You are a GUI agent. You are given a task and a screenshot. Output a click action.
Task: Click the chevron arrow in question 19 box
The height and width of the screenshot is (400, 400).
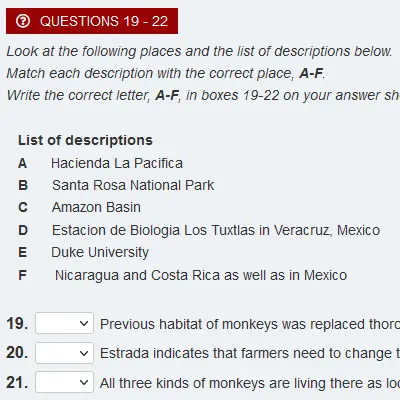84,323
